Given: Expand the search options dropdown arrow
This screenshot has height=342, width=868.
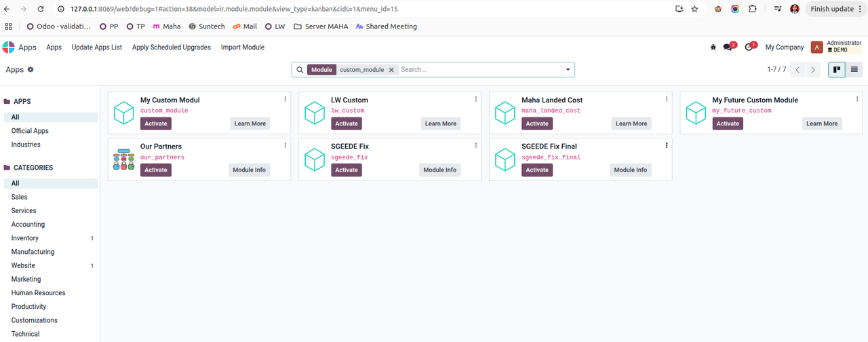Looking at the screenshot, I should coord(567,70).
